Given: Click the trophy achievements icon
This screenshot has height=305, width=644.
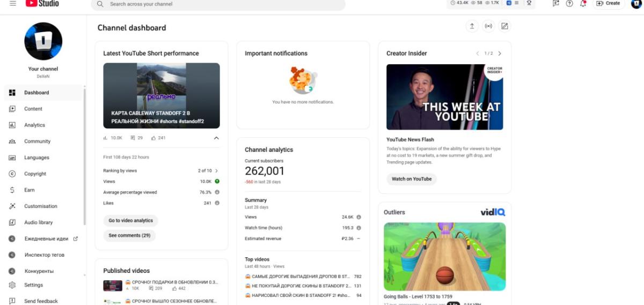Looking at the screenshot, I should (x=529, y=3).
